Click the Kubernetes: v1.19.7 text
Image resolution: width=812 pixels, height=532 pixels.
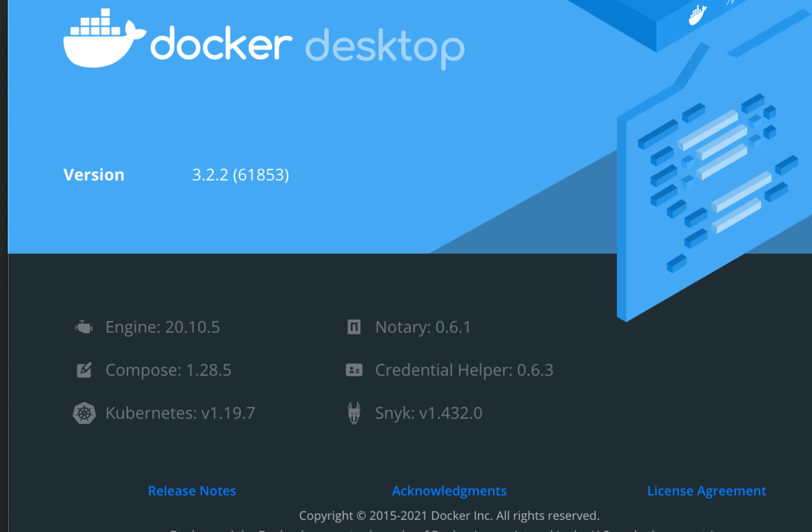[x=180, y=413]
